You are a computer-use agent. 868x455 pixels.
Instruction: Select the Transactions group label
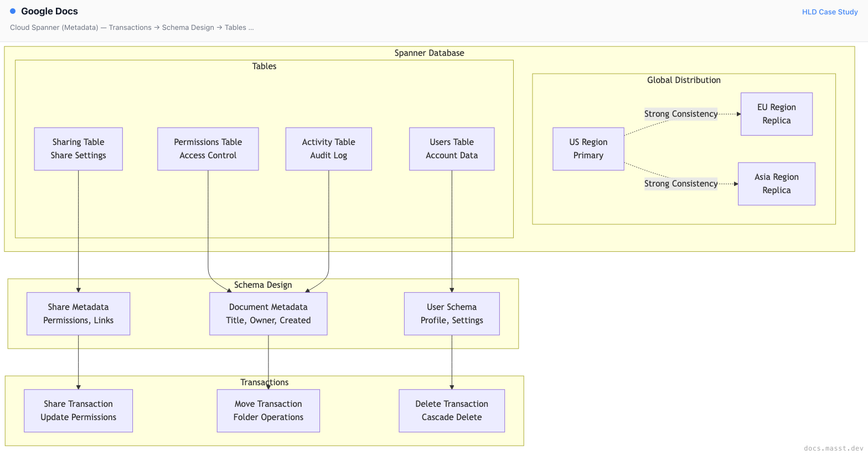(265, 382)
